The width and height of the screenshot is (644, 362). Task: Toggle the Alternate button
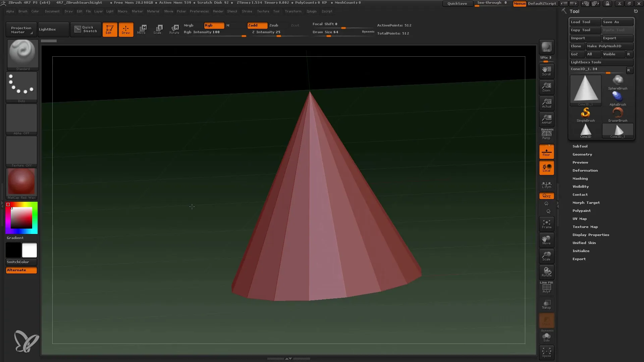21,270
